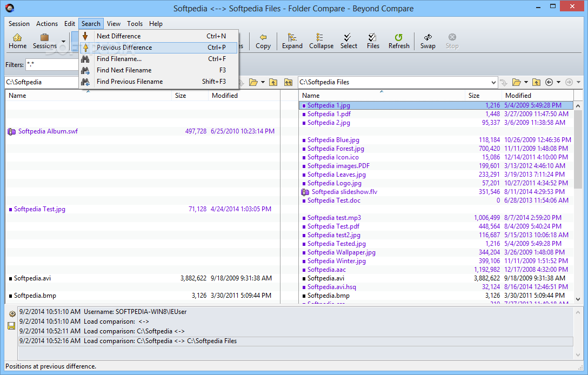588x375 pixels.
Task: Open the Session menu
Action: click(19, 24)
